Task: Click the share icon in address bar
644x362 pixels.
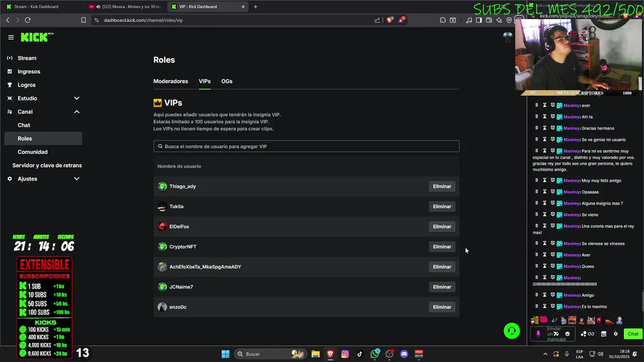Action: pyautogui.click(x=377, y=20)
